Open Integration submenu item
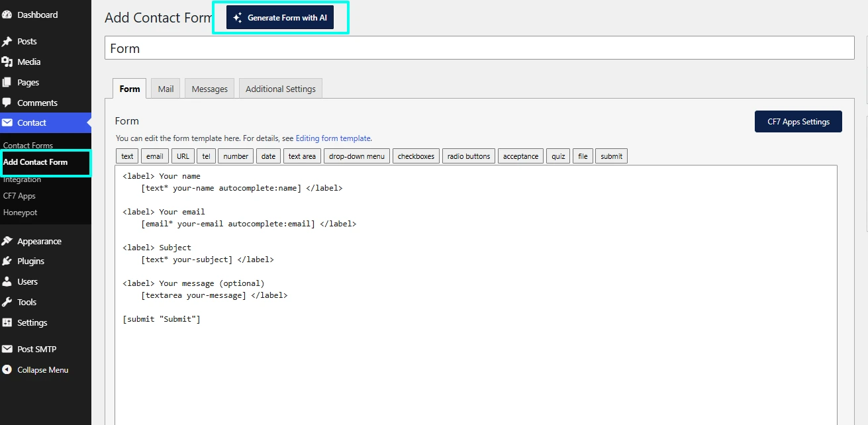This screenshot has width=868, height=425. [x=22, y=179]
